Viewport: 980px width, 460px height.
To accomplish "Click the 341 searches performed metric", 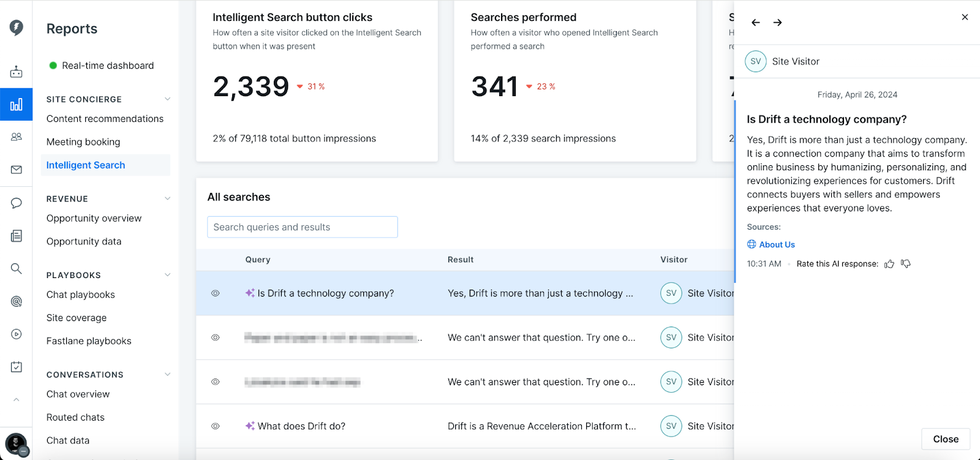I will 495,86.
